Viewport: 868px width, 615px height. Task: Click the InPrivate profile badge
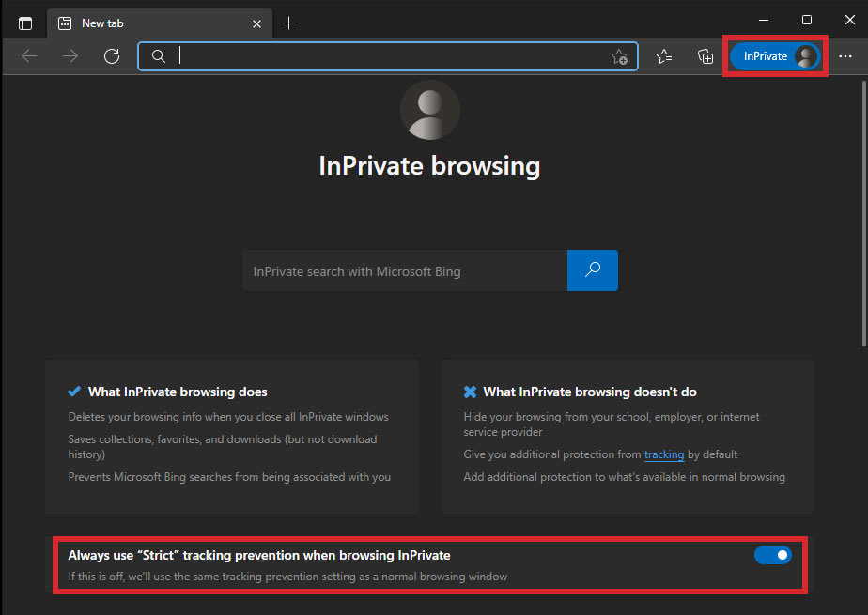pos(775,55)
